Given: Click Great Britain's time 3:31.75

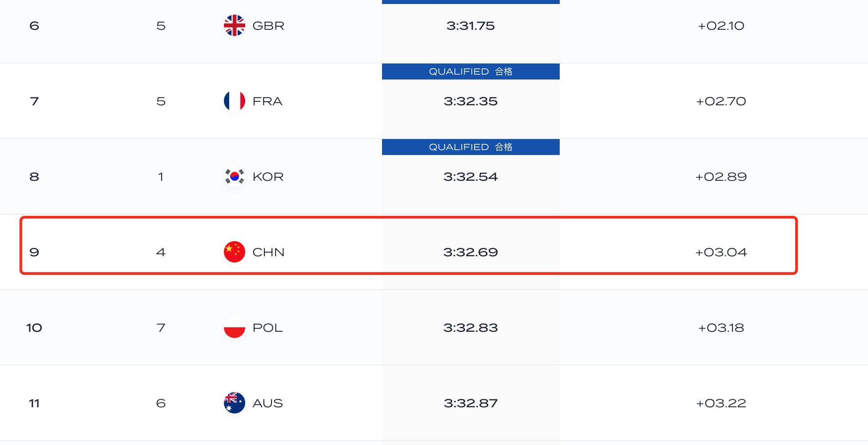Looking at the screenshot, I should tap(470, 26).
